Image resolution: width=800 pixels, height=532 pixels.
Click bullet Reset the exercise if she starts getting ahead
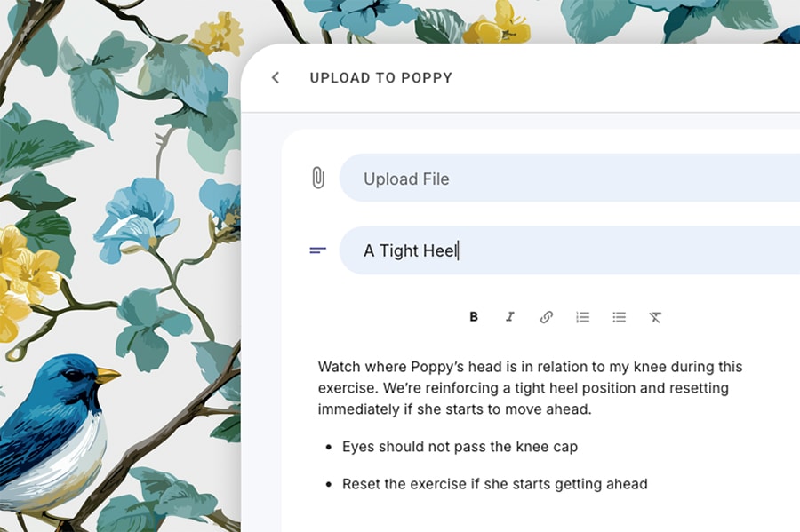point(494,484)
